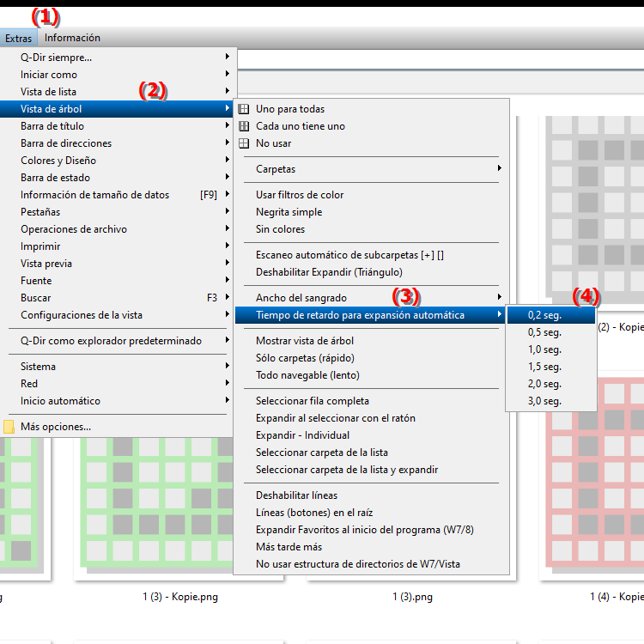
Task: Click the folder icon beside Más opciones
Action: 9,427
